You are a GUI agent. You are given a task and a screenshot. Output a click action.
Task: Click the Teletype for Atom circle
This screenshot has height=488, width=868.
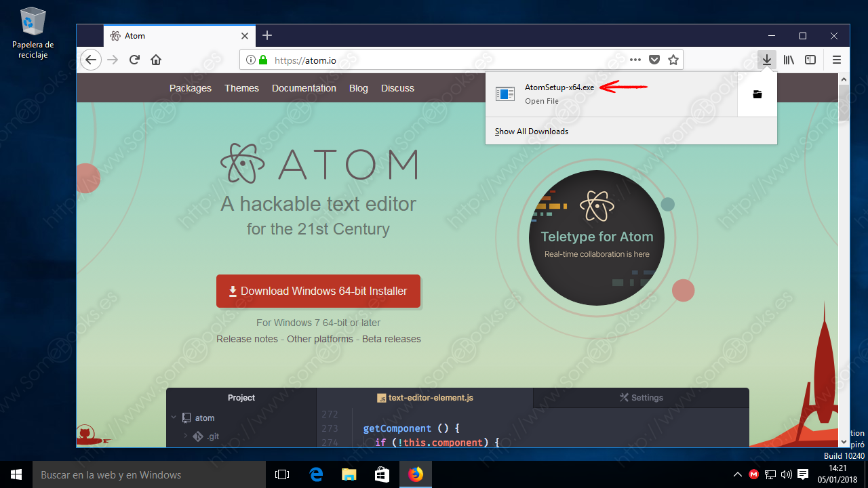pos(597,238)
